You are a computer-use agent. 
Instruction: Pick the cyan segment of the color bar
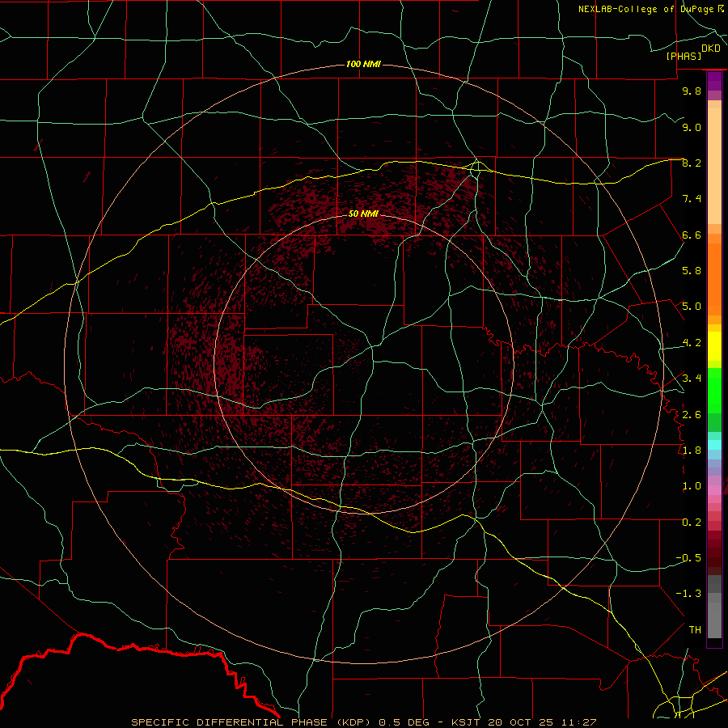point(714,445)
